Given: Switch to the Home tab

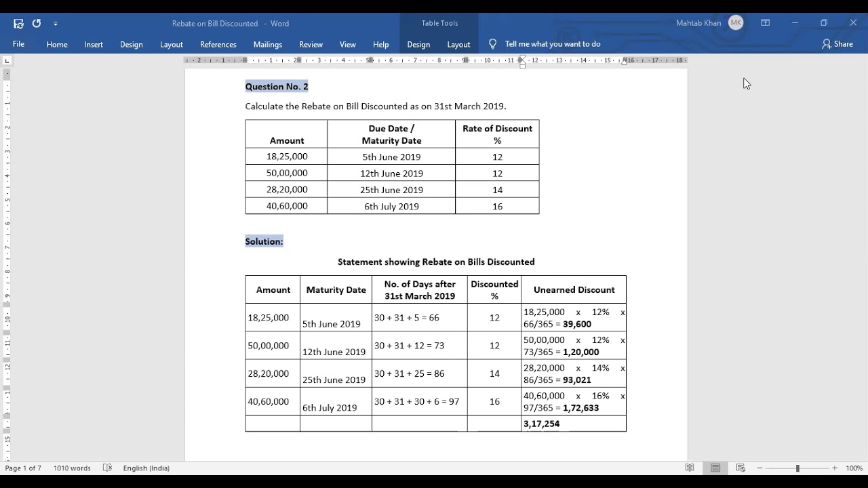Looking at the screenshot, I should 57,44.
